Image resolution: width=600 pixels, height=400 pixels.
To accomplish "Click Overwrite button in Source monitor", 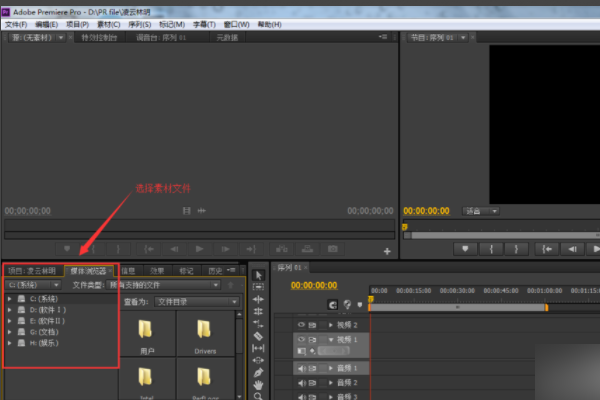I will pyautogui.click(x=307, y=249).
